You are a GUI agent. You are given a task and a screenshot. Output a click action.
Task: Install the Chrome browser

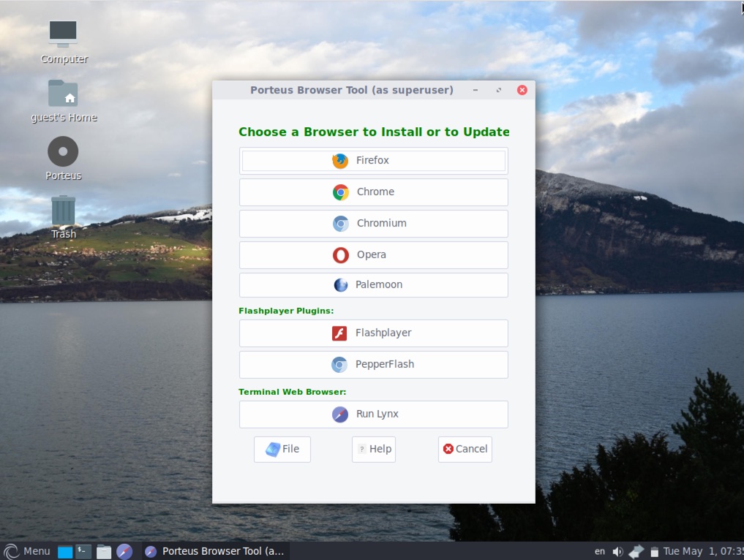(x=373, y=192)
